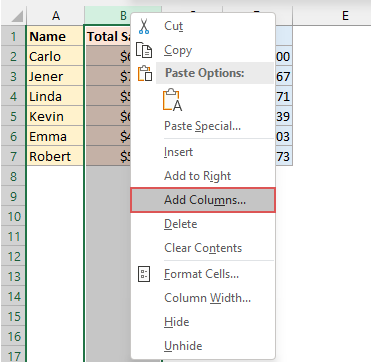Click the scissors Cut icon

point(144,26)
